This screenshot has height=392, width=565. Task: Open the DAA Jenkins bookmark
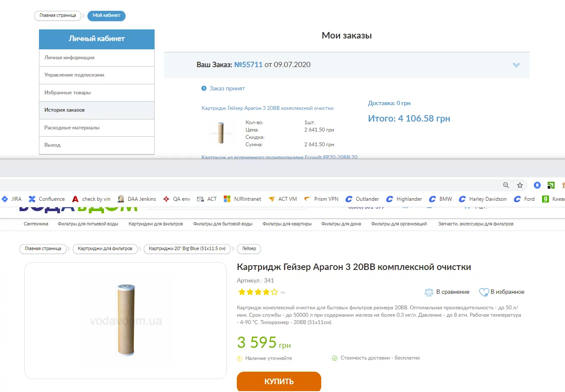(137, 199)
